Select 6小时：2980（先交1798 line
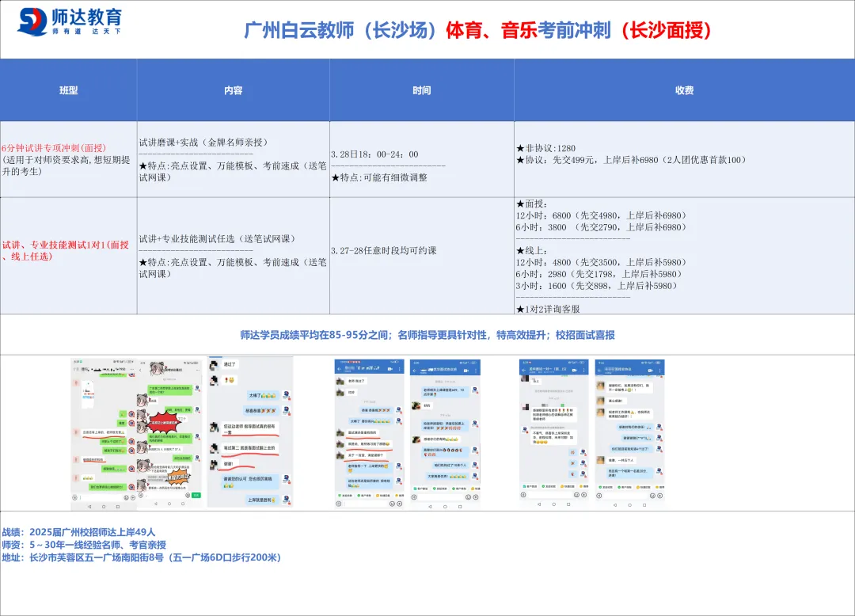Image resolution: width=855 pixels, height=616 pixels. tap(599, 274)
